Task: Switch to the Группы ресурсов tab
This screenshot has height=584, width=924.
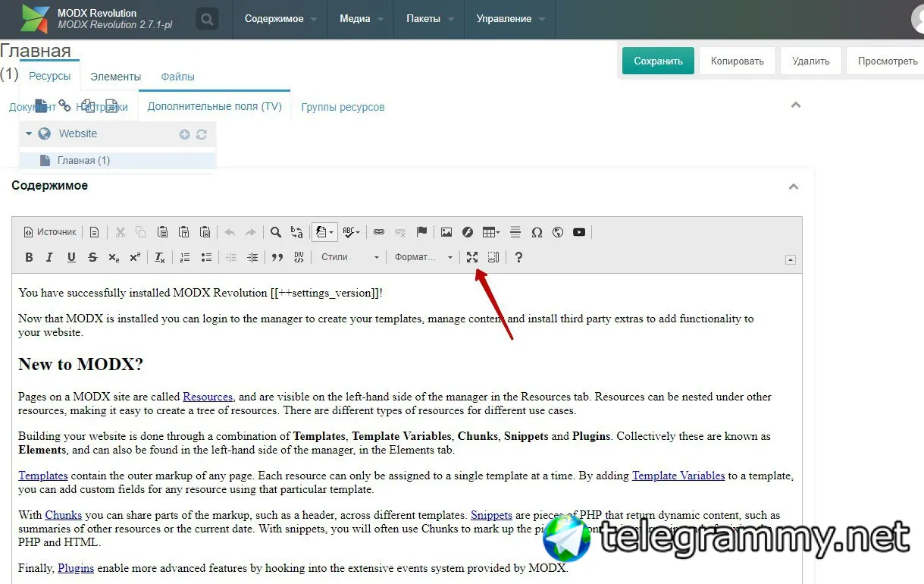Action: pos(343,107)
